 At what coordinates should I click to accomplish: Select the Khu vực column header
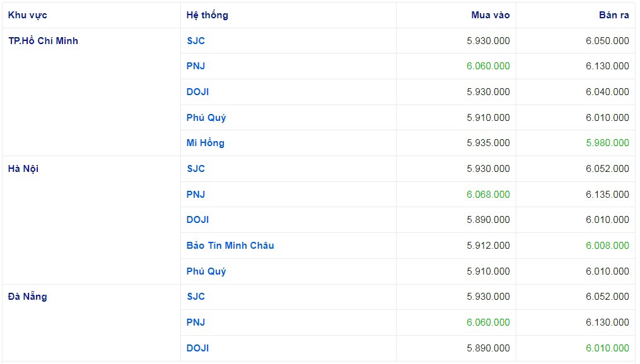27,15
